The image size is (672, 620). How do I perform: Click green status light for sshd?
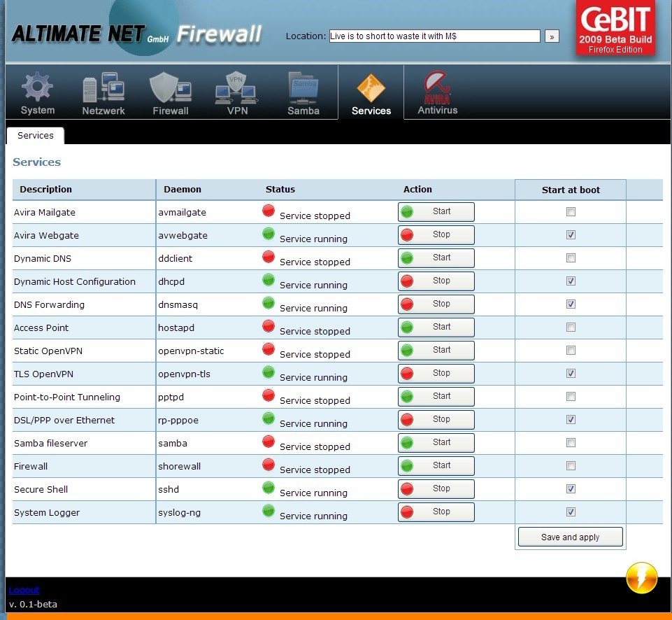[x=269, y=488]
